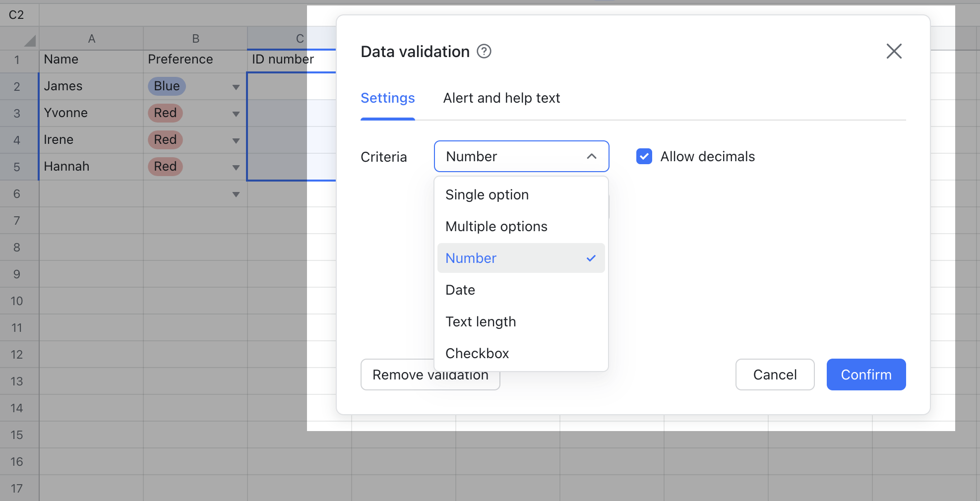
Task: Select Checkbox as the criteria type
Action: (x=477, y=353)
